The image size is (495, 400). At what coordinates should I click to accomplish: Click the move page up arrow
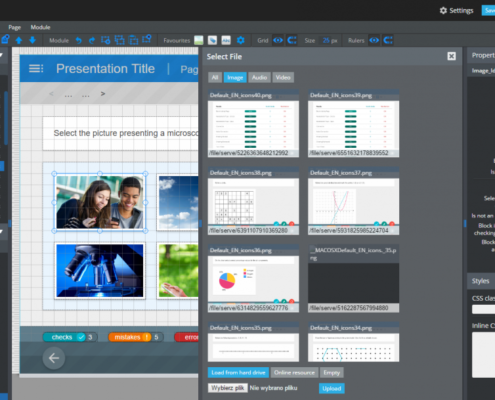click(x=19, y=40)
